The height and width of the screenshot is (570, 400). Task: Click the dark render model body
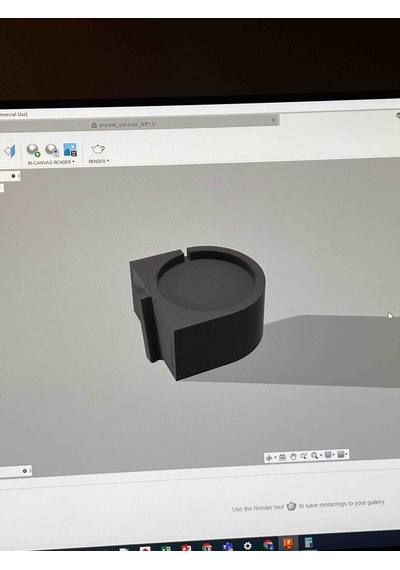click(198, 312)
